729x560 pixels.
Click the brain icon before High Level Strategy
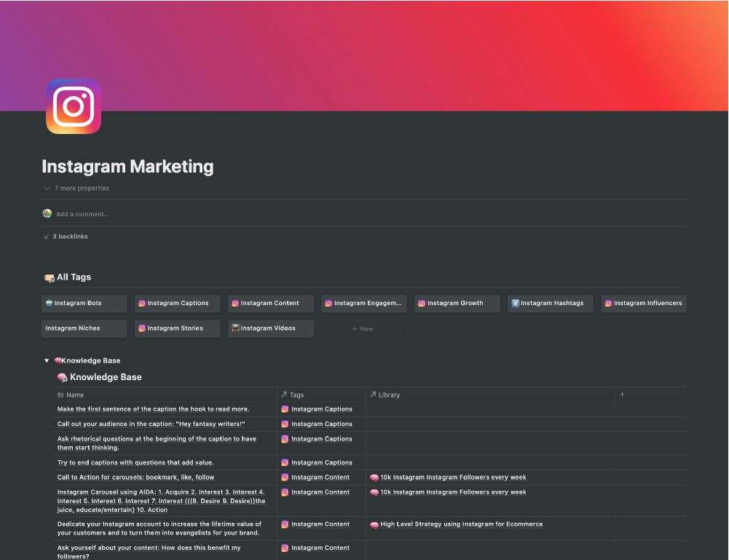[x=374, y=524]
